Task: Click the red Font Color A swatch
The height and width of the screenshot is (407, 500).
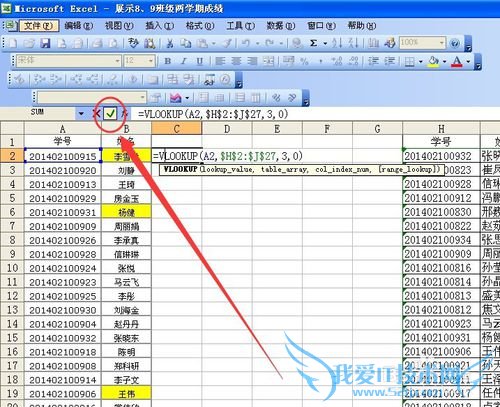Action: (x=457, y=61)
